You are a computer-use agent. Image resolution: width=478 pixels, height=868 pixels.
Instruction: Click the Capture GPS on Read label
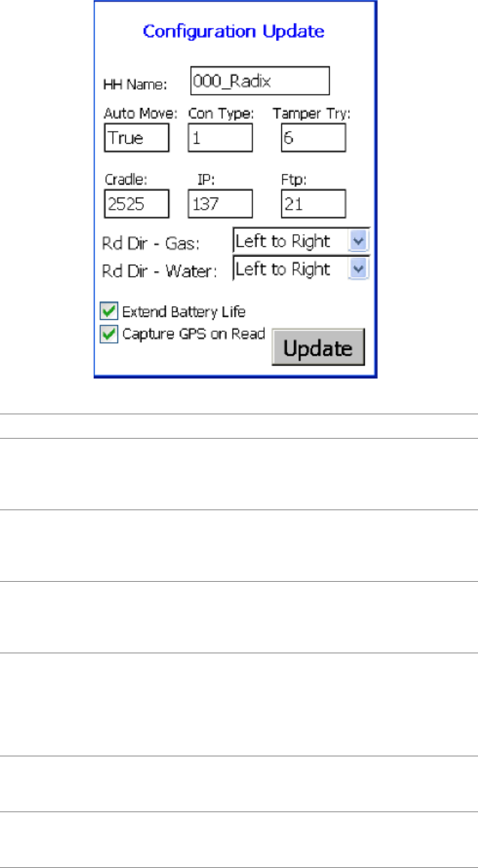click(193, 333)
